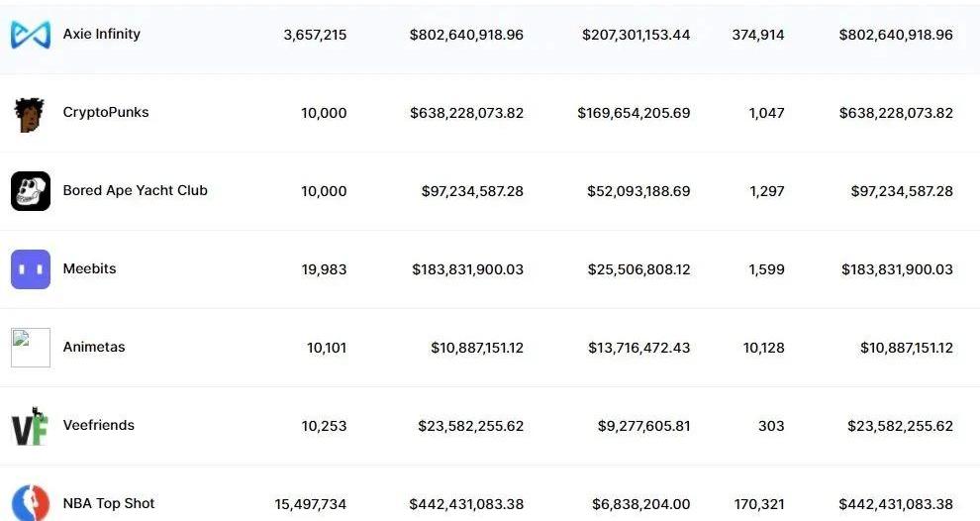Click the Veefriends VF logo
This screenshot has height=521, width=980.
[30, 427]
